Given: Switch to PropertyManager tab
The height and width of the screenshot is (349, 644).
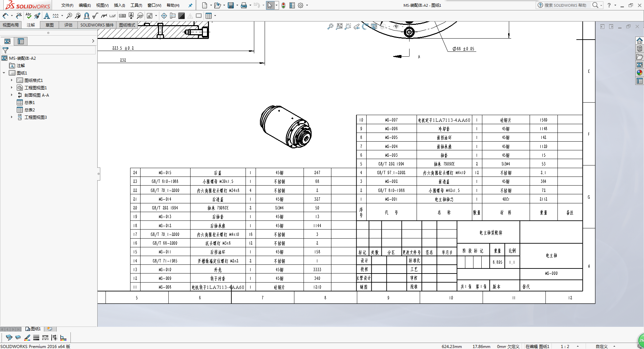Looking at the screenshot, I should click(x=21, y=41).
